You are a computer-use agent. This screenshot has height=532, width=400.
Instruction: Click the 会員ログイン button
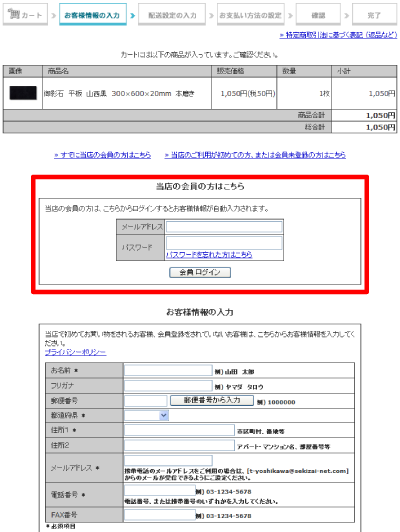click(200, 272)
